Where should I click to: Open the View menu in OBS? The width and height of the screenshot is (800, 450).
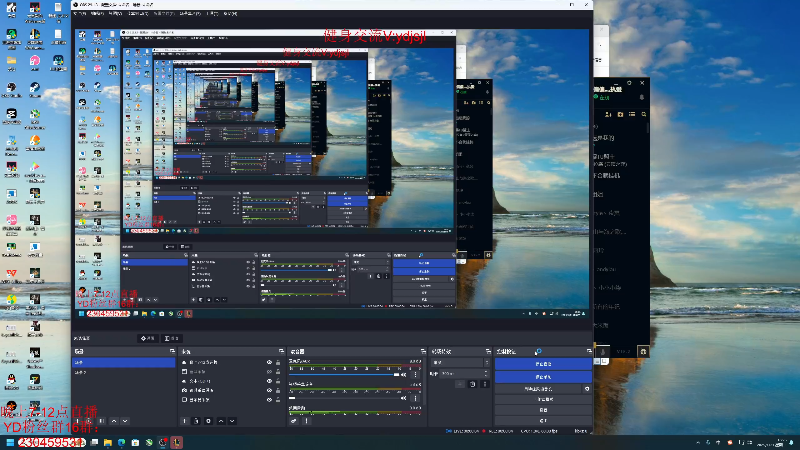pyautogui.click(x=116, y=14)
